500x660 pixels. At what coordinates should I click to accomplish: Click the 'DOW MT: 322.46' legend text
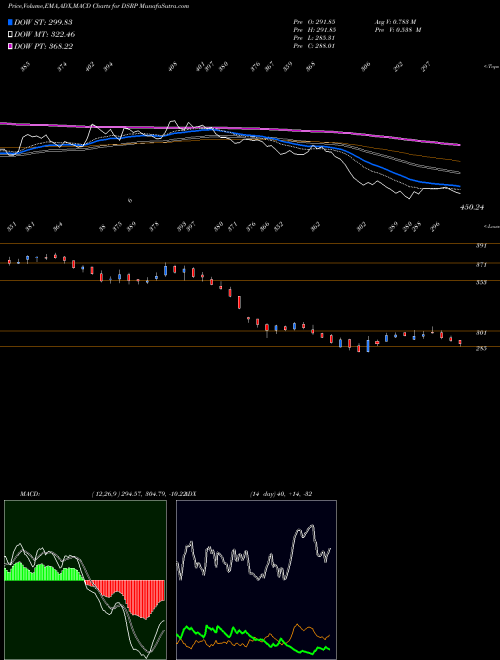(x=45, y=35)
